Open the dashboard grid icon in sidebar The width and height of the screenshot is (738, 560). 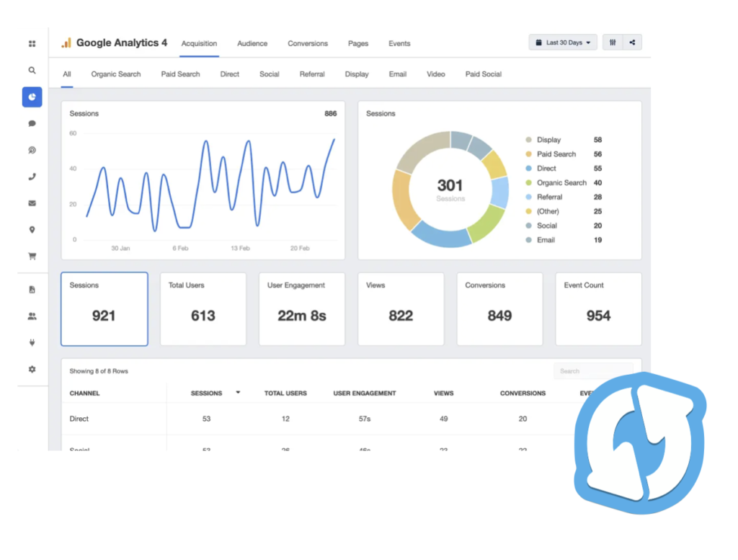click(32, 44)
